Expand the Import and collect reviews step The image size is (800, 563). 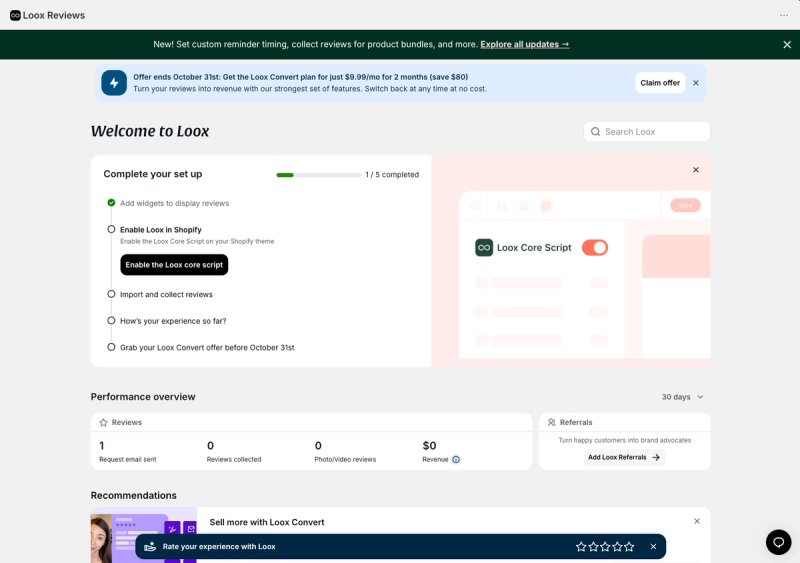point(166,295)
